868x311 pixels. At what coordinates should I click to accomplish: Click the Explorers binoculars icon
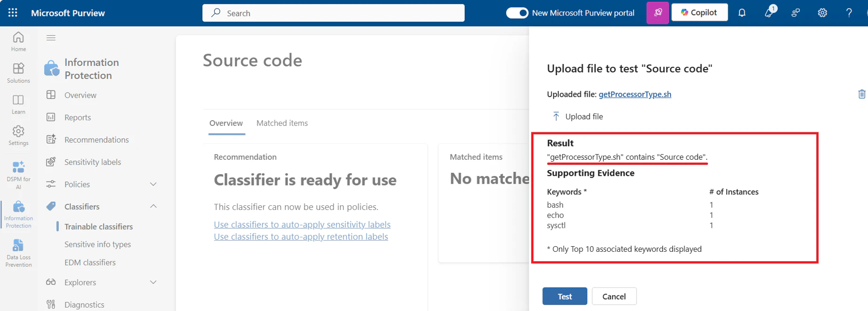click(51, 282)
